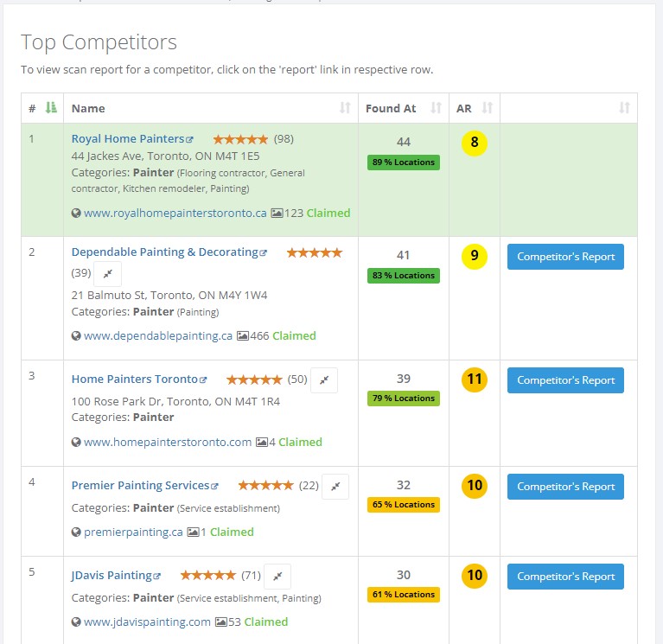Click collapse icon beside Premier Painting Services
This screenshot has width=663, height=644.
tap(335, 486)
